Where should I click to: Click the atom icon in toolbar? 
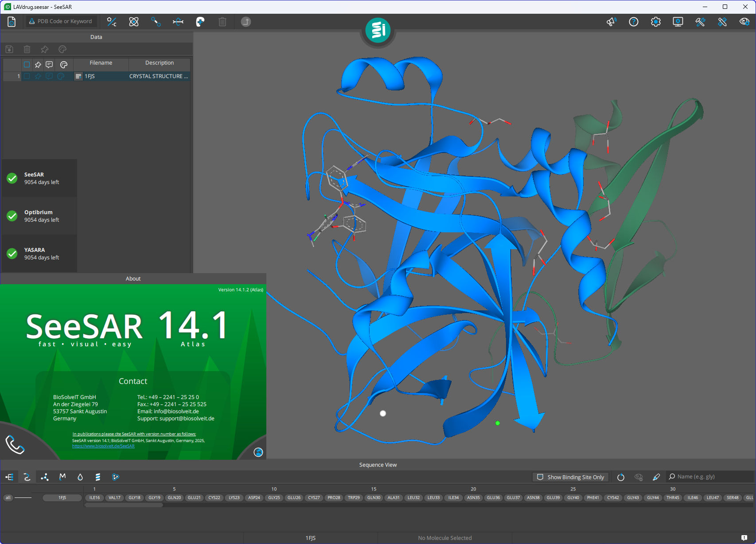click(x=134, y=22)
